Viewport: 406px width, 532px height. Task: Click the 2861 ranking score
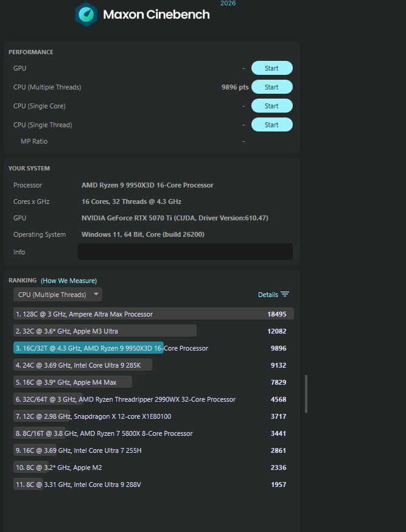pyautogui.click(x=278, y=450)
